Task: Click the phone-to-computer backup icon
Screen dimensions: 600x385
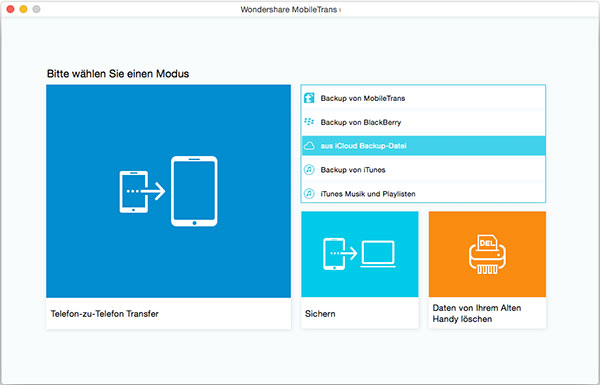Action: 359,254
